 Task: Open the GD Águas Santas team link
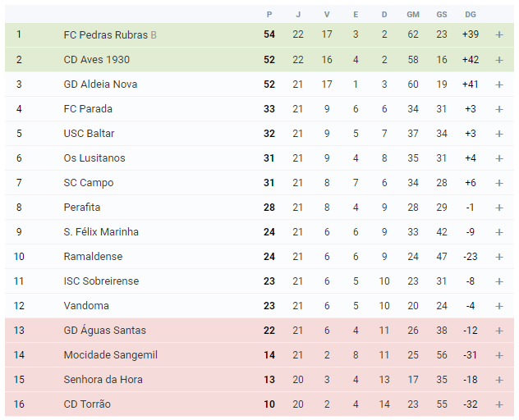coord(104,330)
